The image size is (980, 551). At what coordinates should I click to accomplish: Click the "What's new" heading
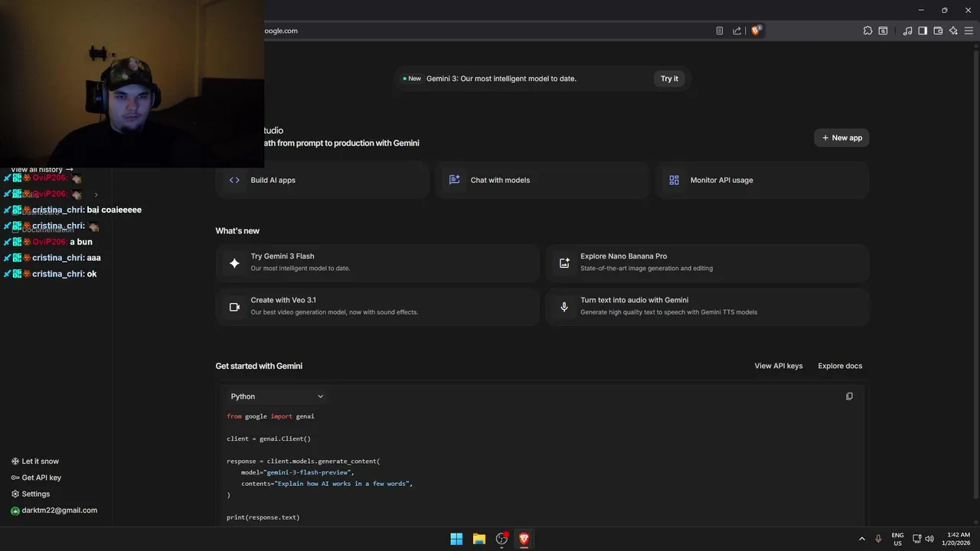point(237,231)
